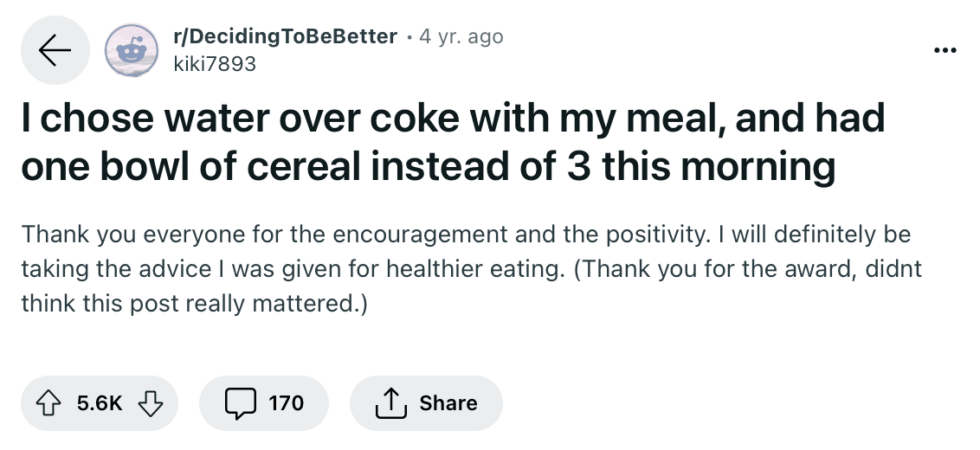Visit the r/DecidingToBeBetter subreddit link
Screen dimensions: 980x450
(x=285, y=36)
